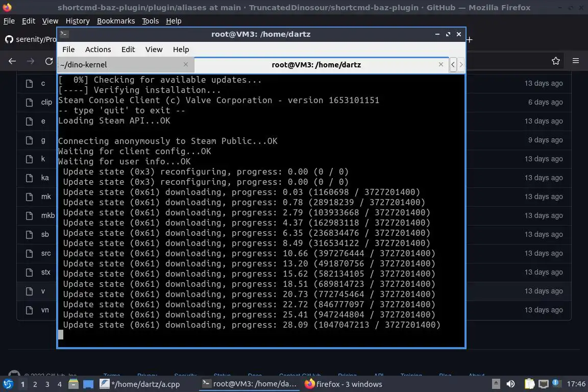Open Firefox File menu

click(x=9, y=21)
